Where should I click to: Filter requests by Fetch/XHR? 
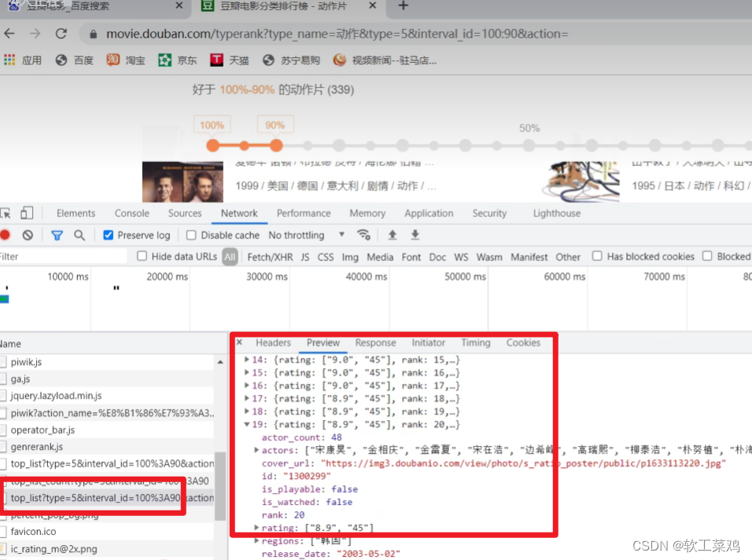[x=270, y=257]
